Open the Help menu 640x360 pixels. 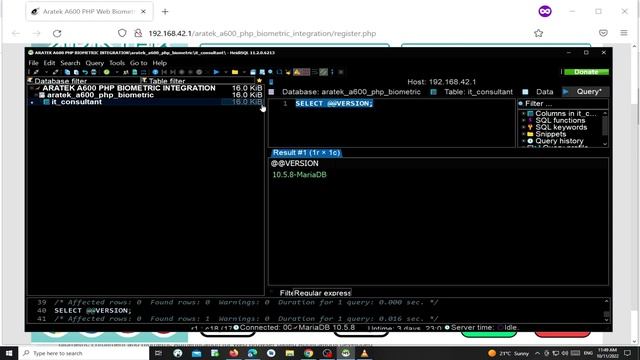(160, 63)
